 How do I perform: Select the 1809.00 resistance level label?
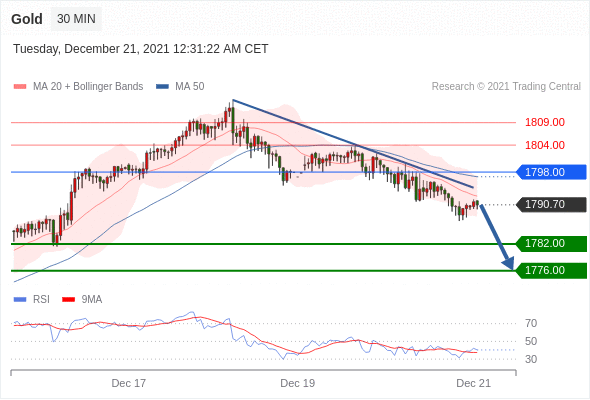click(545, 122)
